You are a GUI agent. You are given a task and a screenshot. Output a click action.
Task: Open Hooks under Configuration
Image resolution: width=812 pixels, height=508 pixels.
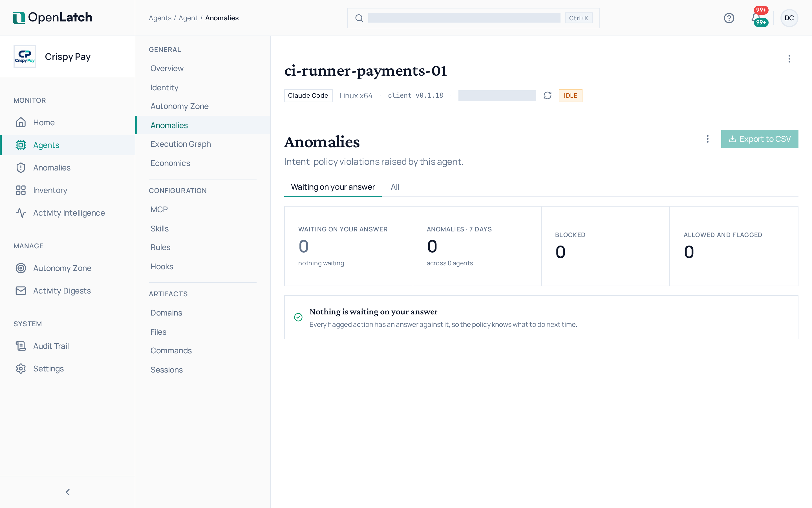tap(203, 266)
